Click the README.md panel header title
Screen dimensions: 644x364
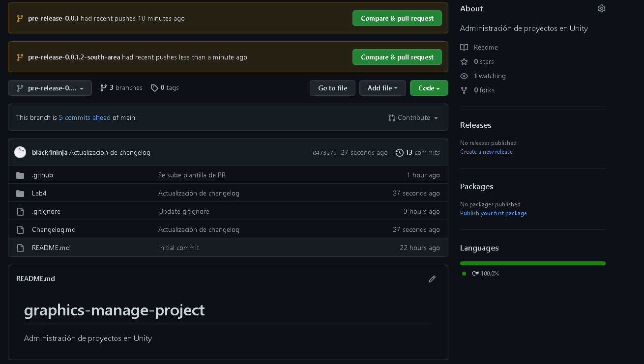click(35, 279)
